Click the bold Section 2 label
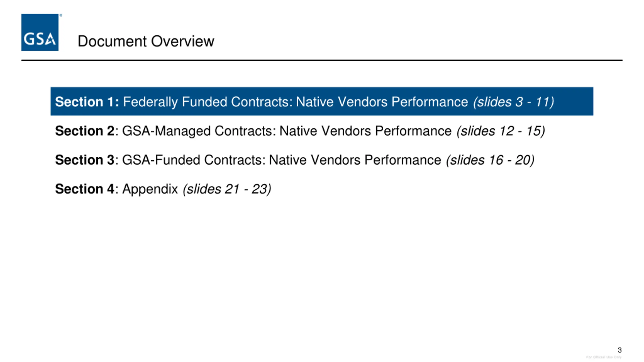The width and height of the screenshot is (644, 362). (85, 131)
